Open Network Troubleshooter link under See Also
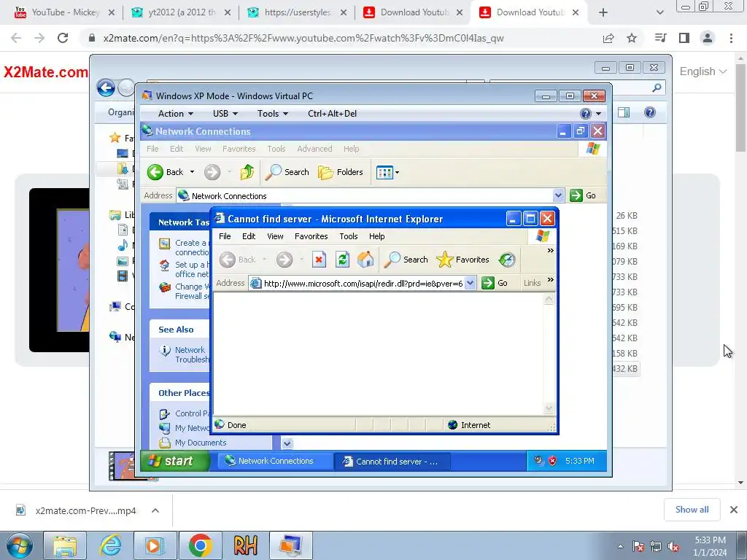Viewport: 747px width, 560px height. tap(192, 355)
